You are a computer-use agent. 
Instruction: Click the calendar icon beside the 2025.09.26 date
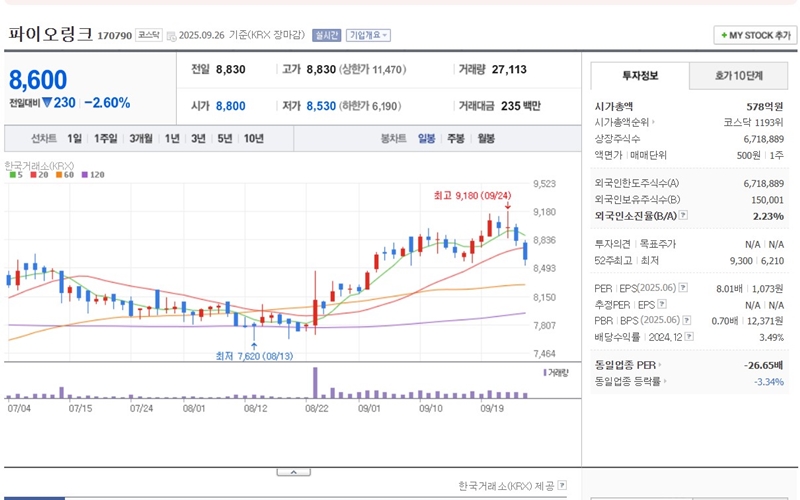pos(171,36)
